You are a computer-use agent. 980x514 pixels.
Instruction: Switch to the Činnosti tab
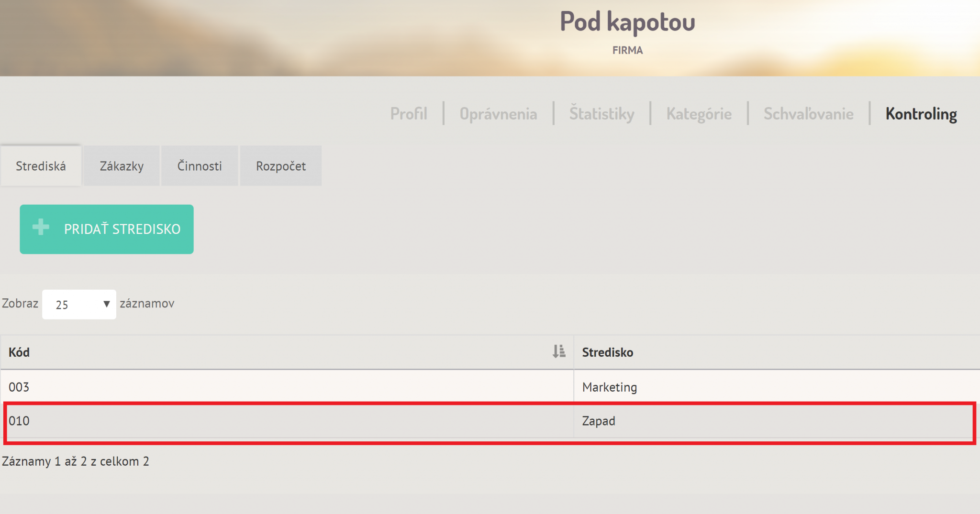click(200, 166)
